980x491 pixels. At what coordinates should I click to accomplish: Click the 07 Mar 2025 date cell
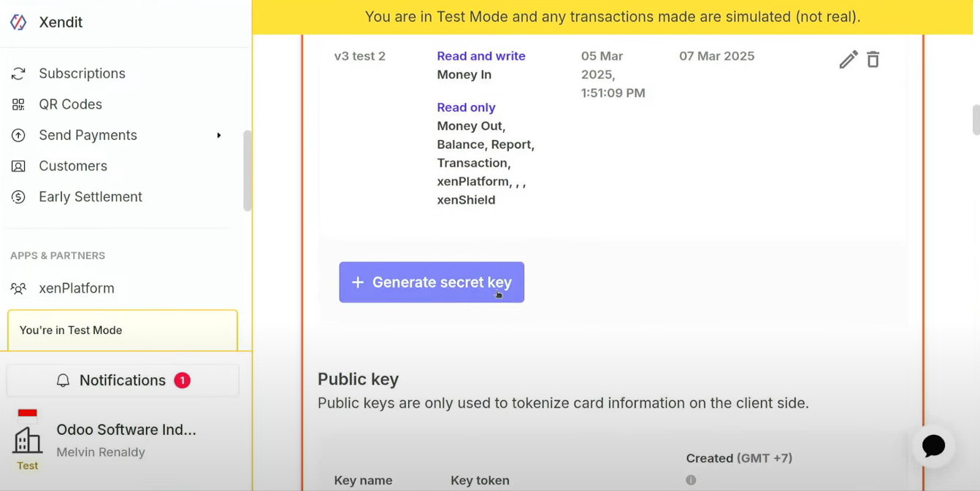coord(717,56)
